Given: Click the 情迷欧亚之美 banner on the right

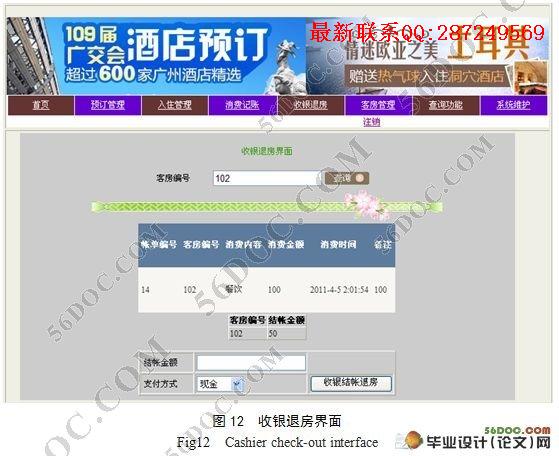Looking at the screenshot, I should [427, 56].
